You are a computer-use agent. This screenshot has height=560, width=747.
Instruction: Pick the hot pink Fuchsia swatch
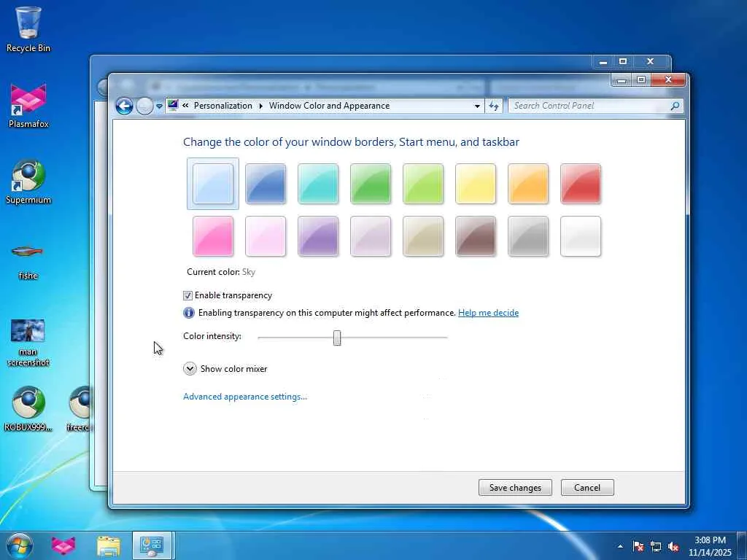click(213, 236)
